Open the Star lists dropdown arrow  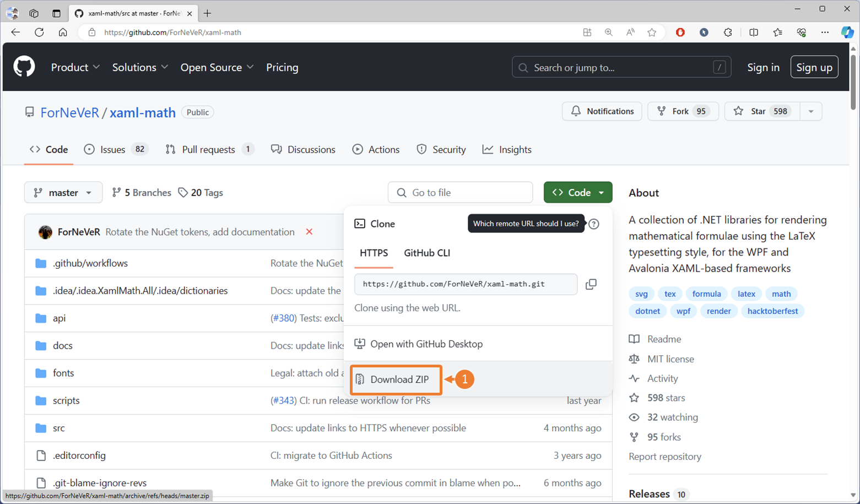click(811, 111)
